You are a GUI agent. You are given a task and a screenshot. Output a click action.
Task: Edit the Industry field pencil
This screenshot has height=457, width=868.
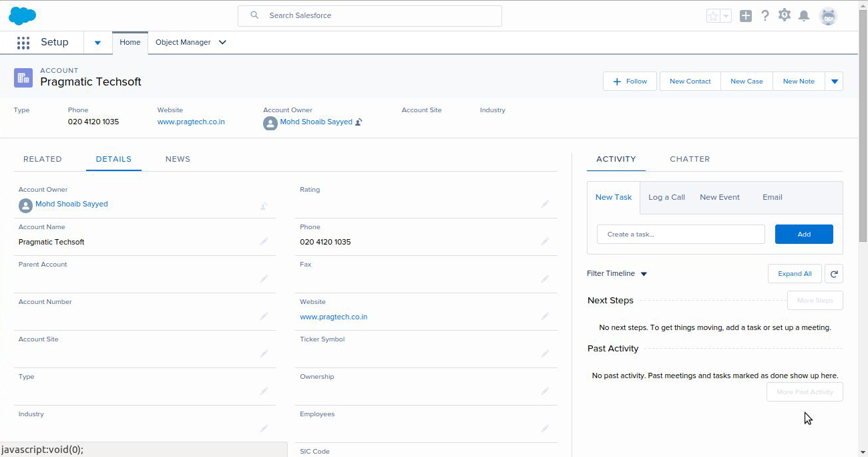(264, 428)
